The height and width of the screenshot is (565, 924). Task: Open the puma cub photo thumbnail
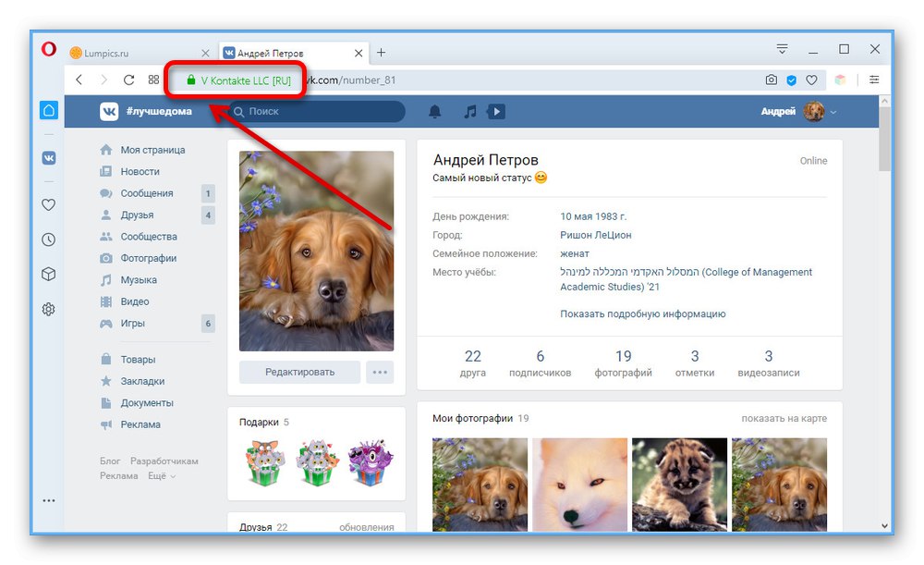pos(679,485)
